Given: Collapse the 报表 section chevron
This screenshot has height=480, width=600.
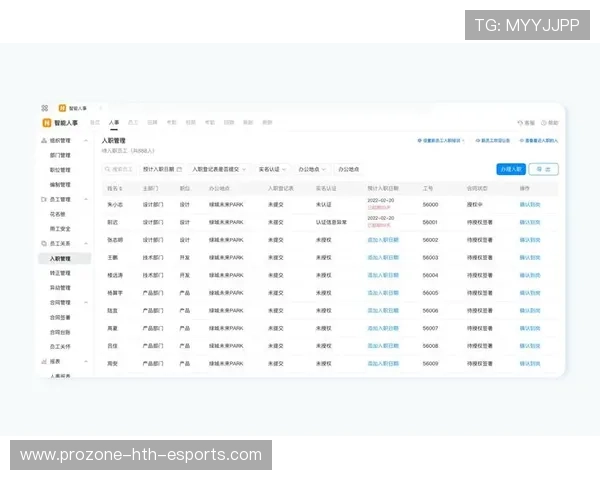Looking at the screenshot, I should 86,361.
